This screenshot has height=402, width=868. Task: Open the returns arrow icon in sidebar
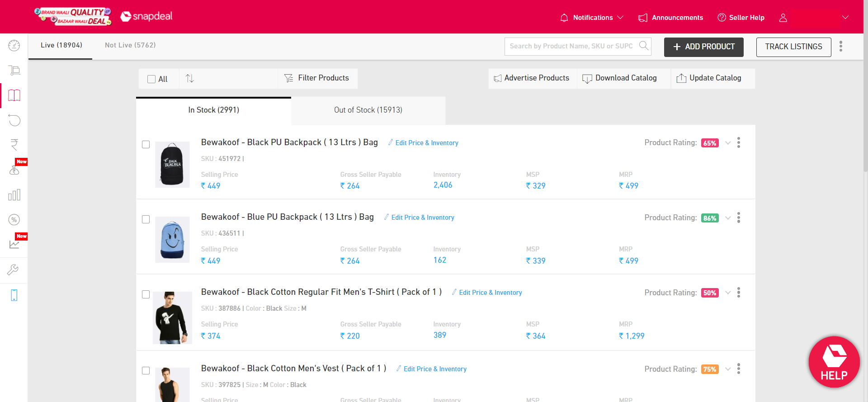point(14,120)
